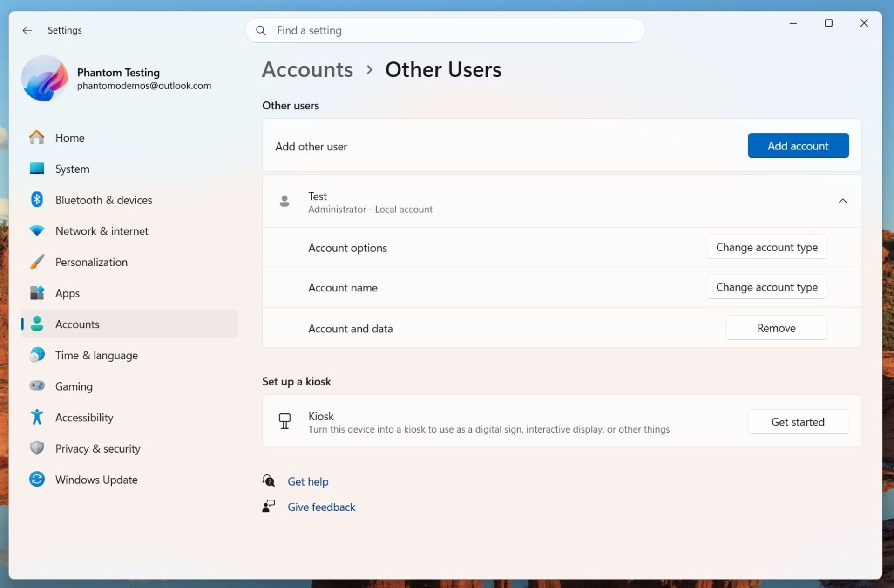Click the Accounts breadcrumb
The width and height of the screenshot is (894, 588).
[x=307, y=70]
